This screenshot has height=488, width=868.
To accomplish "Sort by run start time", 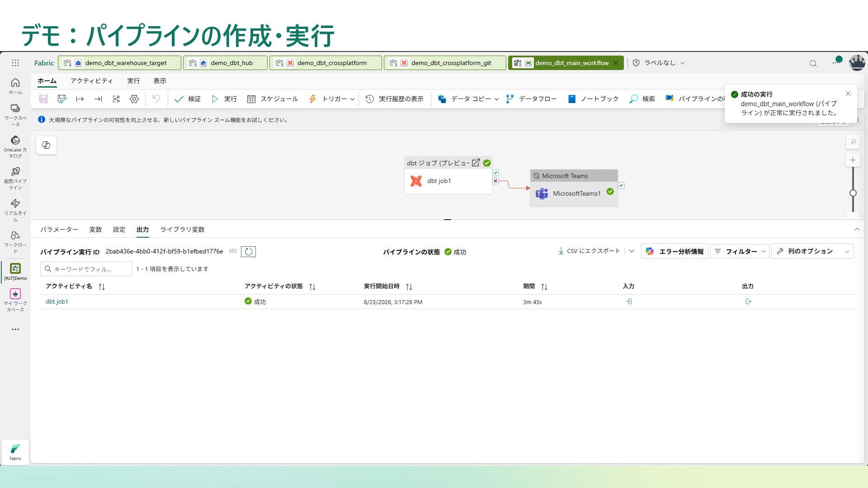I will tap(409, 286).
